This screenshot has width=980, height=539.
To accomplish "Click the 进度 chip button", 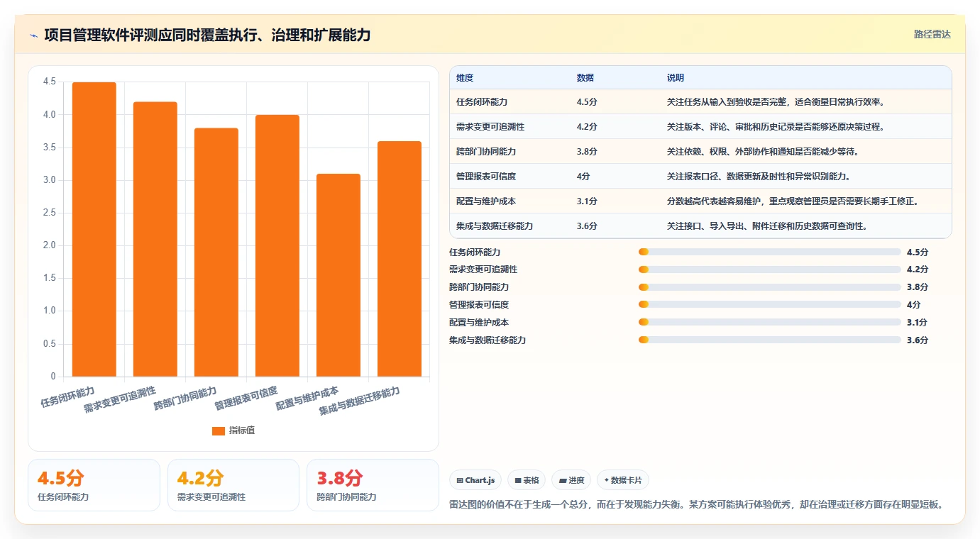I will coord(571,480).
